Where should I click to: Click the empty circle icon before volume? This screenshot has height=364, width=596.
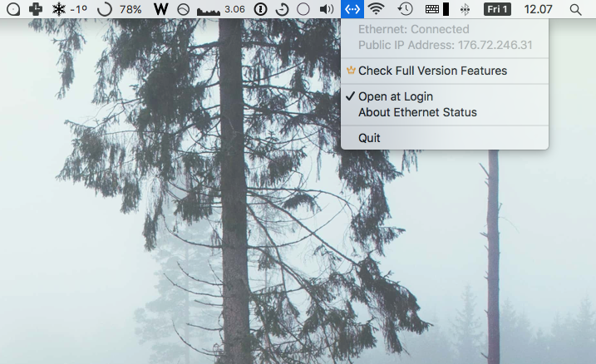pyautogui.click(x=303, y=9)
